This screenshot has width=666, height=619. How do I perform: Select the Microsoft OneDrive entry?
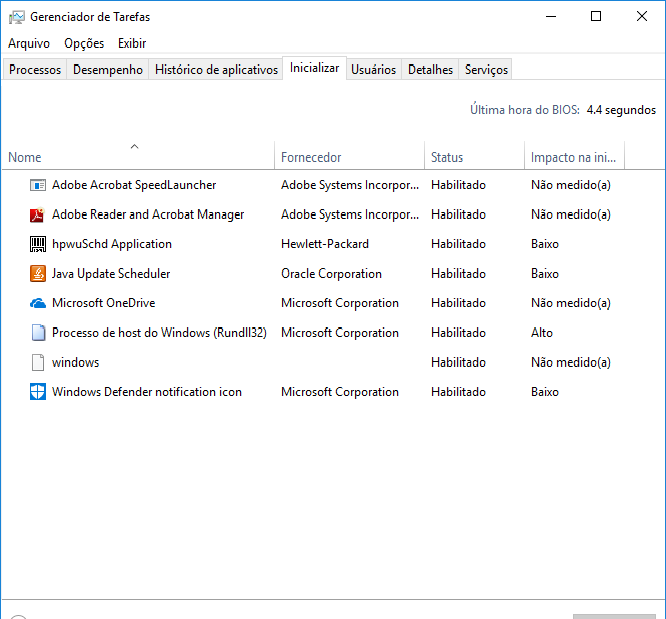(x=103, y=303)
